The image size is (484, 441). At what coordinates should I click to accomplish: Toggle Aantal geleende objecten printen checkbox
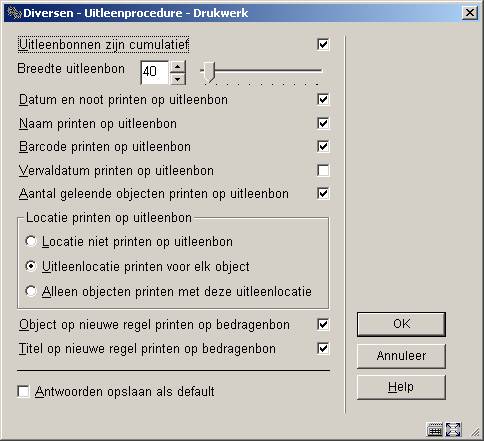point(323,193)
